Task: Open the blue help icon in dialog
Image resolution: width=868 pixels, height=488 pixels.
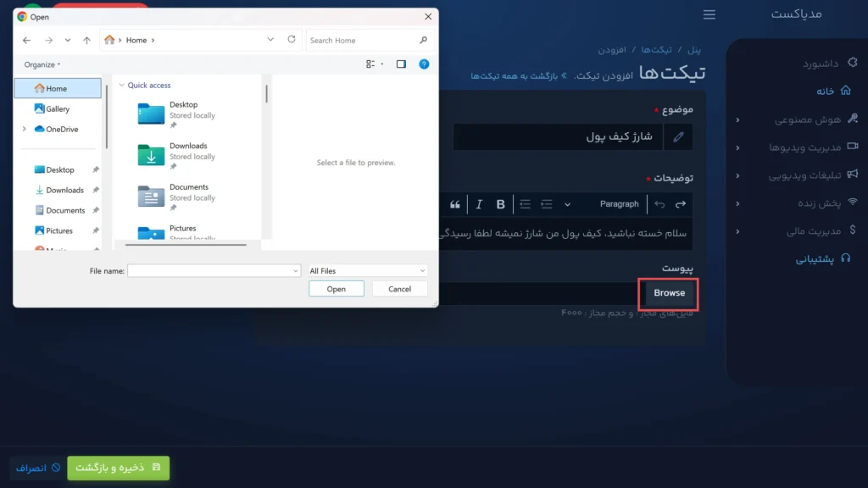Action: click(424, 64)
